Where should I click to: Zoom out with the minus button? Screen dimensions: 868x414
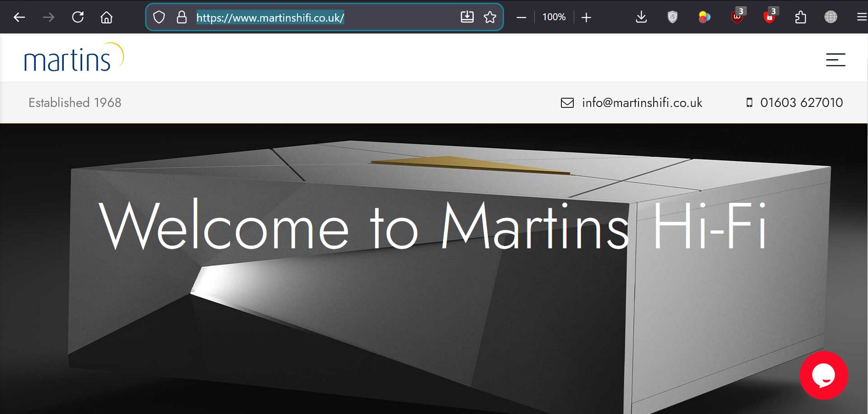point(521,17)
